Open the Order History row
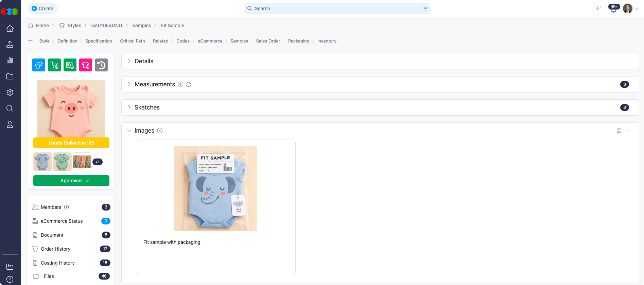Screen dimensions: 644x285 click(x=71, y=249)
